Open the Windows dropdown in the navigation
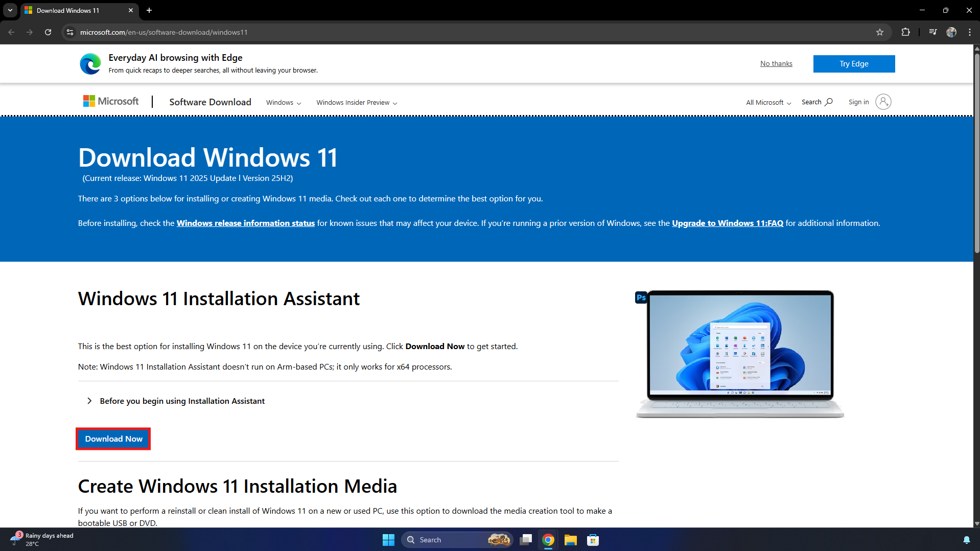 click(283, 102)
